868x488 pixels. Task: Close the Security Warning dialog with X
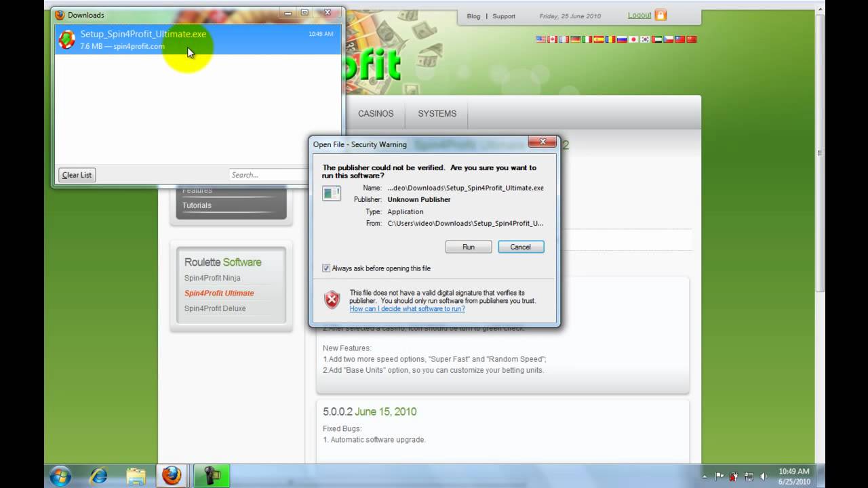542,142
